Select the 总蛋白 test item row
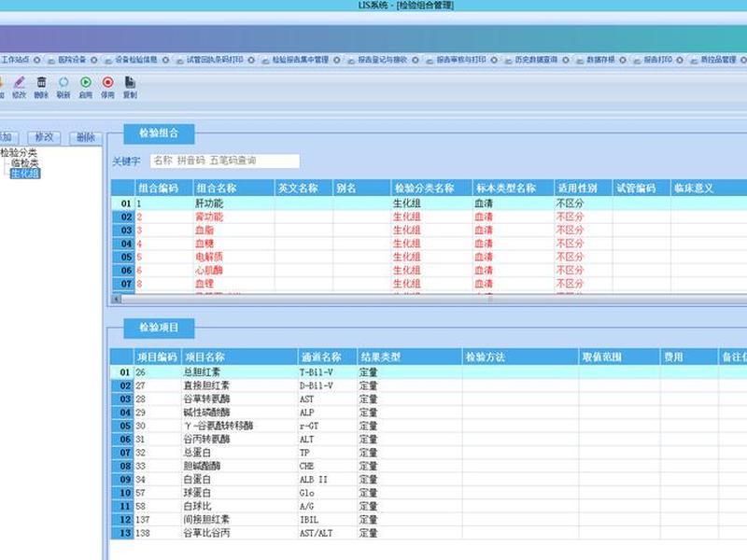This screenshot has height=560, width=747. [429, 453]
